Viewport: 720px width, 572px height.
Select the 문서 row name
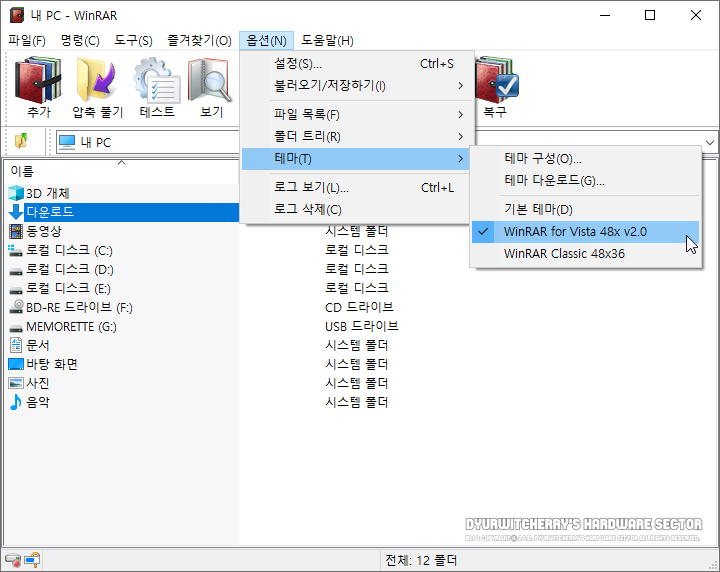coord(38,345)
